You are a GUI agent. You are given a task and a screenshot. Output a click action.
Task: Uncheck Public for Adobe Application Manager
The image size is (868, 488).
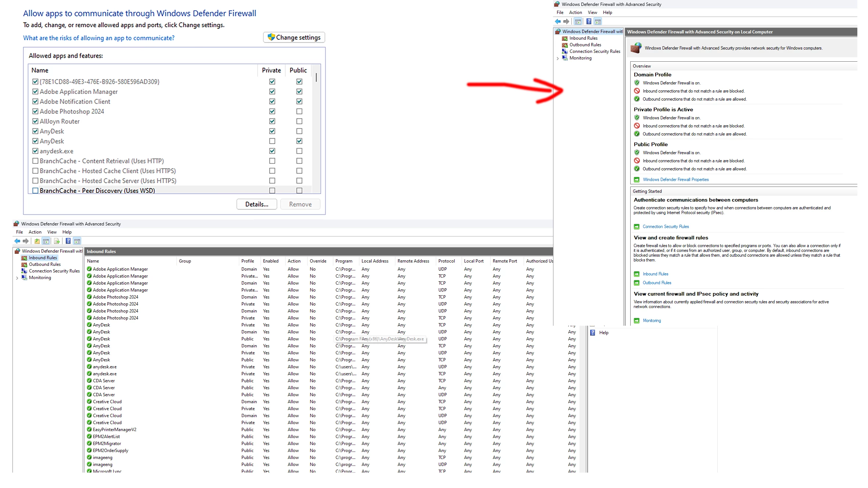299,91
